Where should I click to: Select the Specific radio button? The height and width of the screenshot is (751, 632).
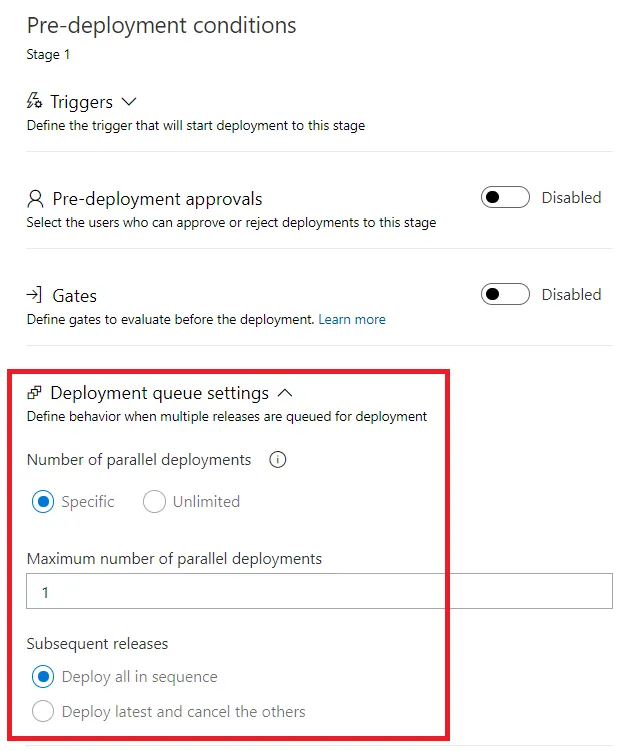coord(43,501)
